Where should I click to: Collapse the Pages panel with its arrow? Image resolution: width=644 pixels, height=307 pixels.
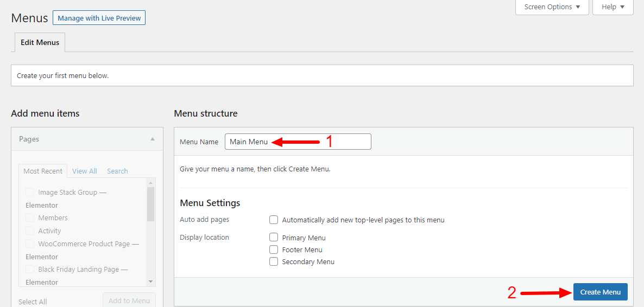click(153, 139)
